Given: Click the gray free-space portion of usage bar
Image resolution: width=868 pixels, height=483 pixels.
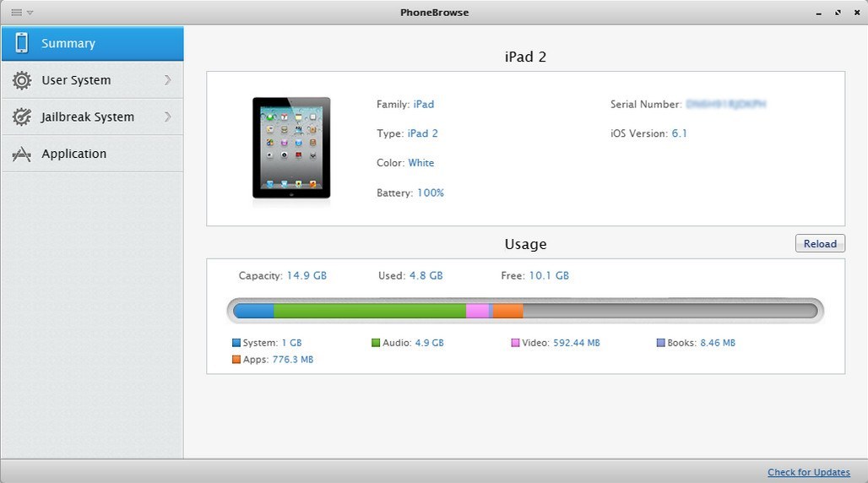Looking at the screenshot, I should [x=670, y=311].
